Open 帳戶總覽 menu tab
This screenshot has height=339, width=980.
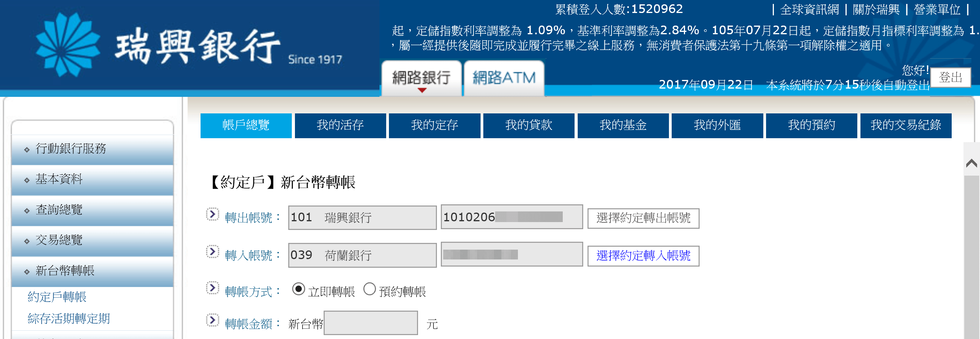pos(246,126)
